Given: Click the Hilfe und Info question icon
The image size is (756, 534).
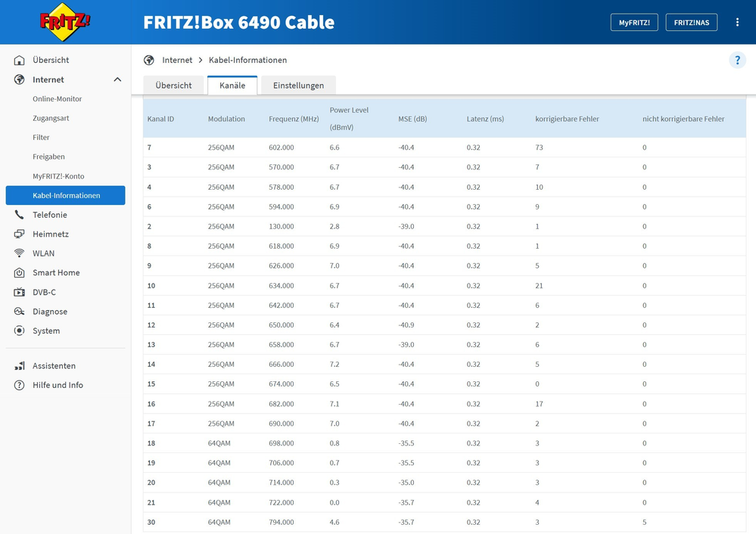Looking at the screenshot, I should coord(19,385).
